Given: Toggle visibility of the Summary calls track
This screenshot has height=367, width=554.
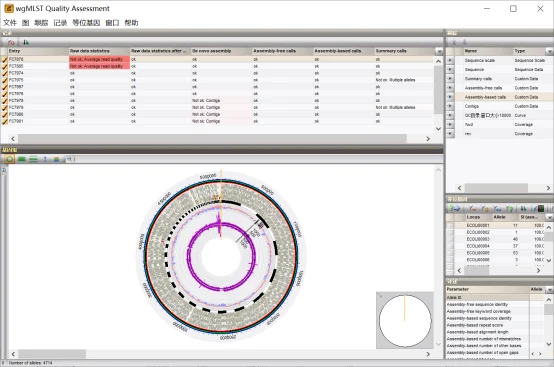Looking at the screenshot, I should (x=450, y=79).
